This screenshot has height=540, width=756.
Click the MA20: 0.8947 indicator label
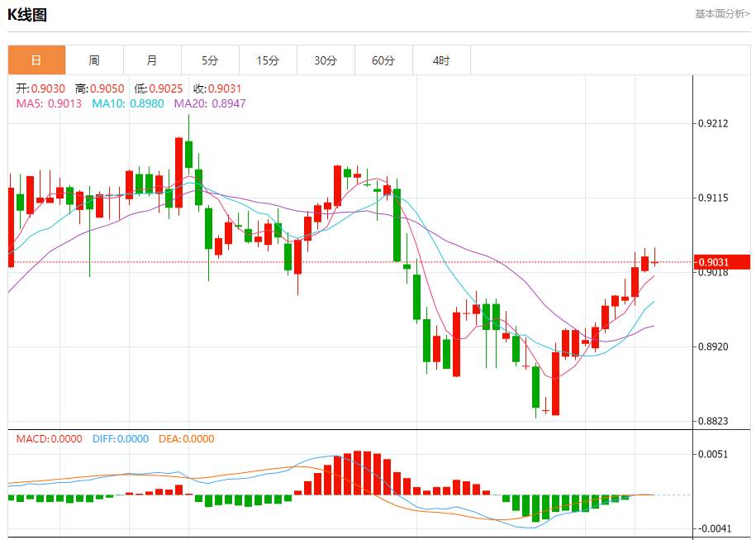click(x=210, y=103)
